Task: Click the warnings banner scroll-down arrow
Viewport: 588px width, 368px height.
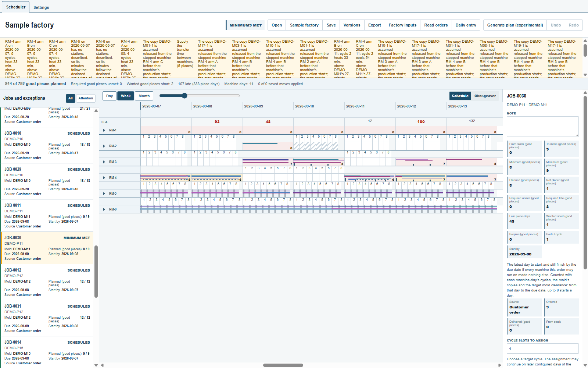Action: (585, 75)
